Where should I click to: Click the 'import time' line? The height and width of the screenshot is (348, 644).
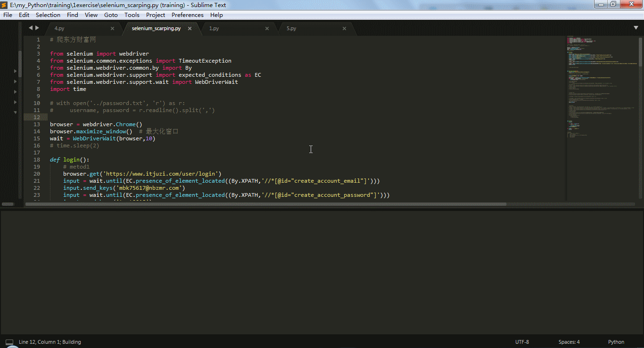tap(68, 89)
